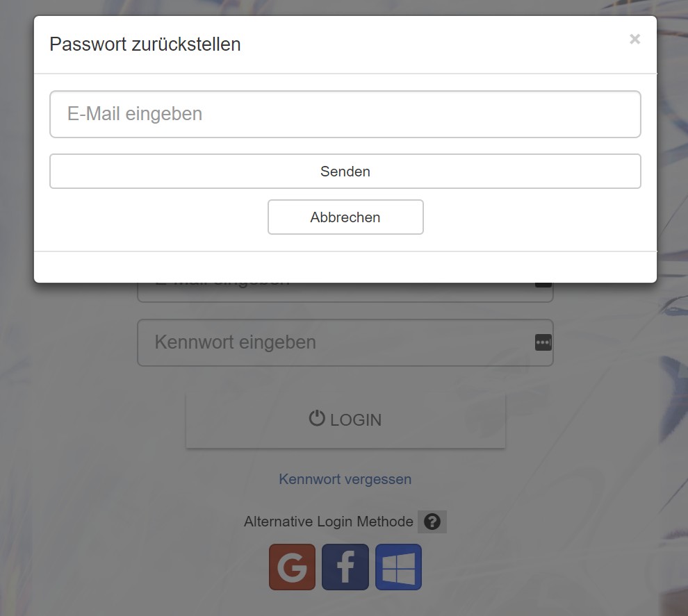Click the LOGIN button text

coord(356,420)
